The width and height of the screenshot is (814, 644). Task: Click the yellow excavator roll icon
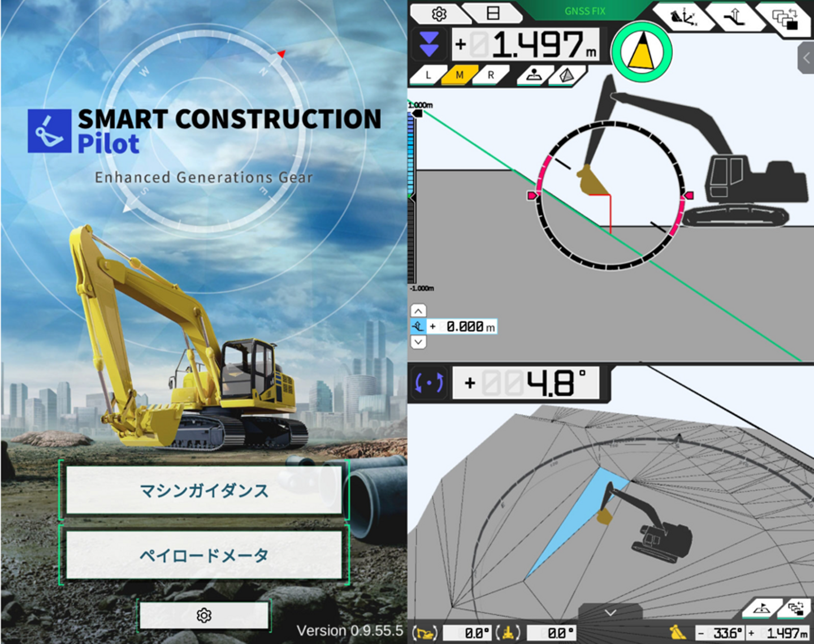pyautogui.click(x=509, y=633)
